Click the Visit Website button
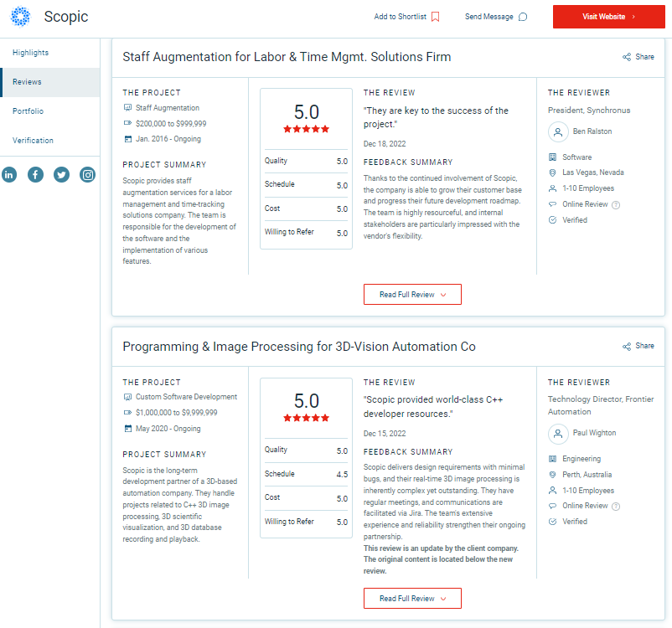 (x=608, y=17)
